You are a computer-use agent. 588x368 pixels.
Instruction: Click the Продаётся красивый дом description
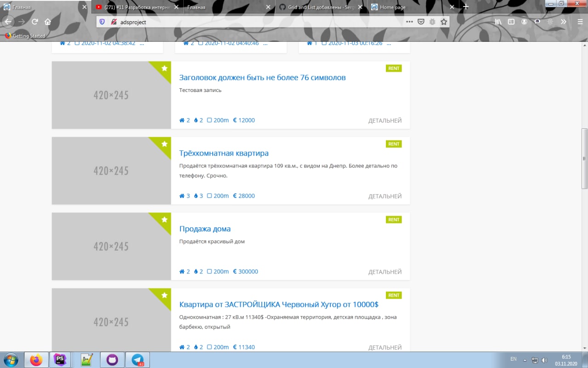[212, 241]
